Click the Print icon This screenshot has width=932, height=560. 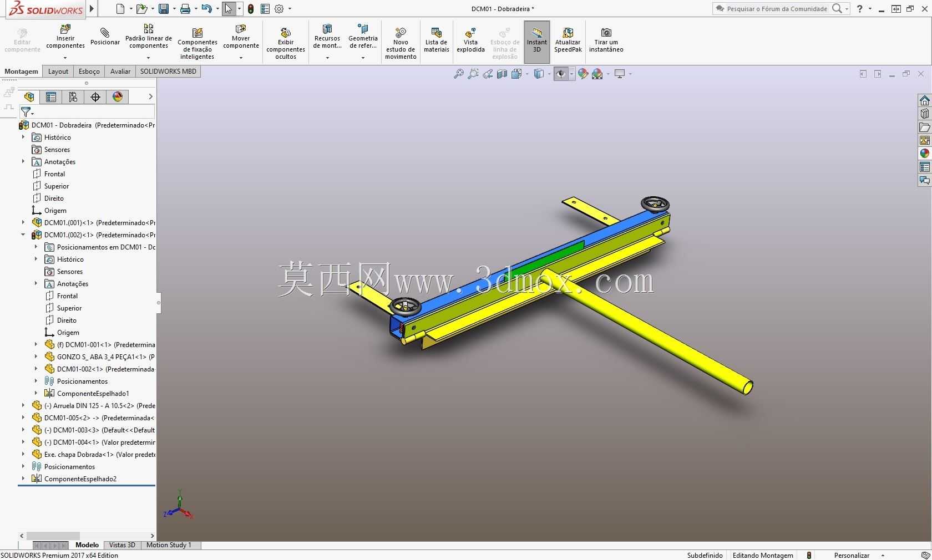[185, 9]
